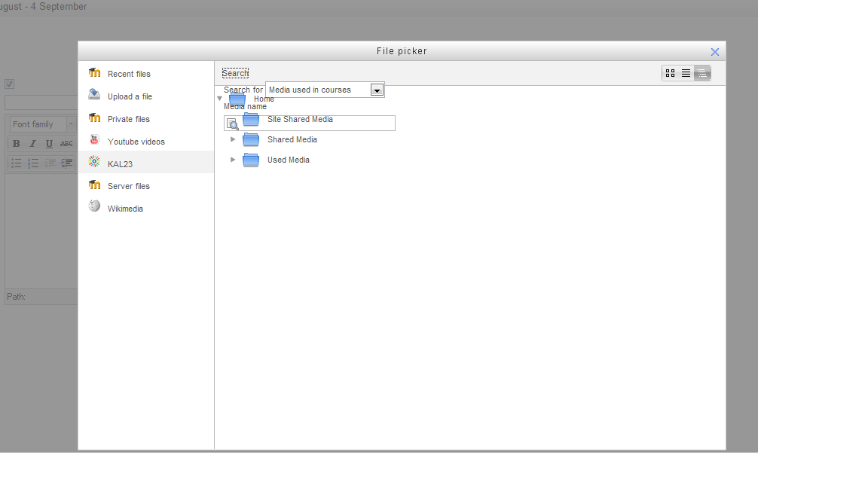Image resolution: width=868 pixels, height=488 pixels.
Task: Click the Server files Moodle icon
Action: (x=95, y=185)
